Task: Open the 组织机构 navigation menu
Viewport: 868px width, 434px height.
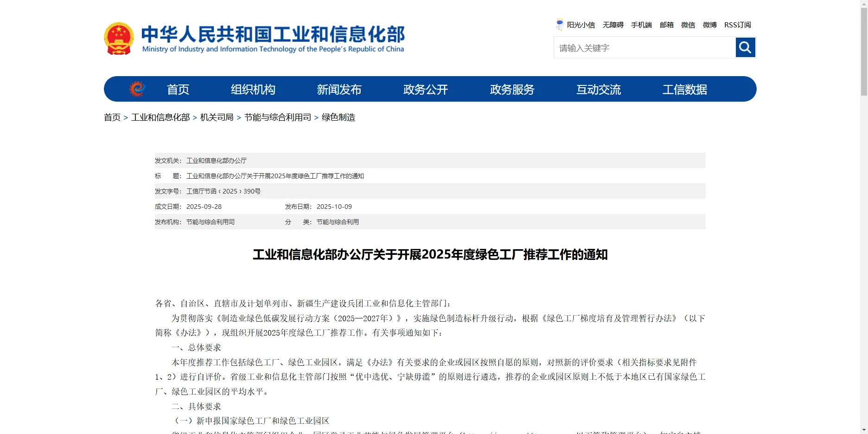Action: 253,89
